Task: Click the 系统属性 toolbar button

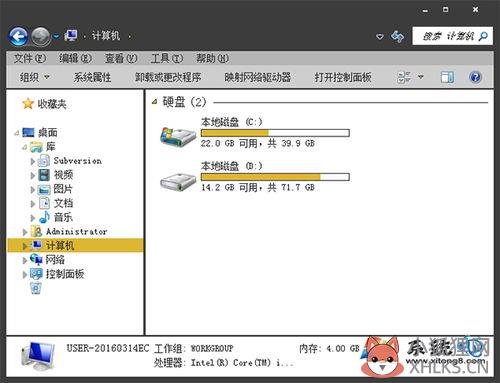Action: coord(92,77)
